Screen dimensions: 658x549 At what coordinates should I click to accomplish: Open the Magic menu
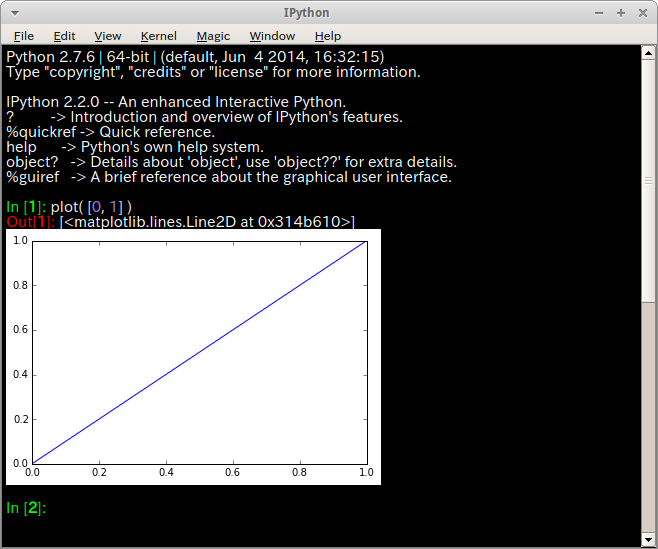(x=213, y=36)
